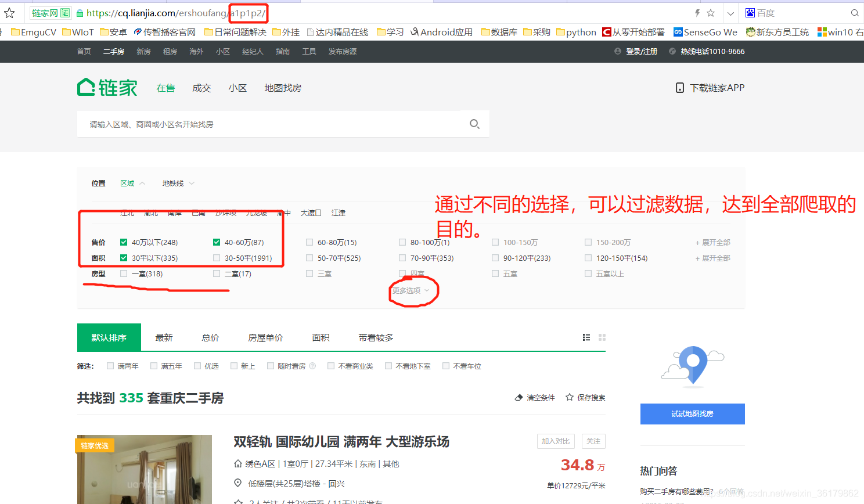The width and height of the screenshot is (864, 504).
Task: Check the 50-70平(525) area checkbox
Action: (x=309, y=258)
